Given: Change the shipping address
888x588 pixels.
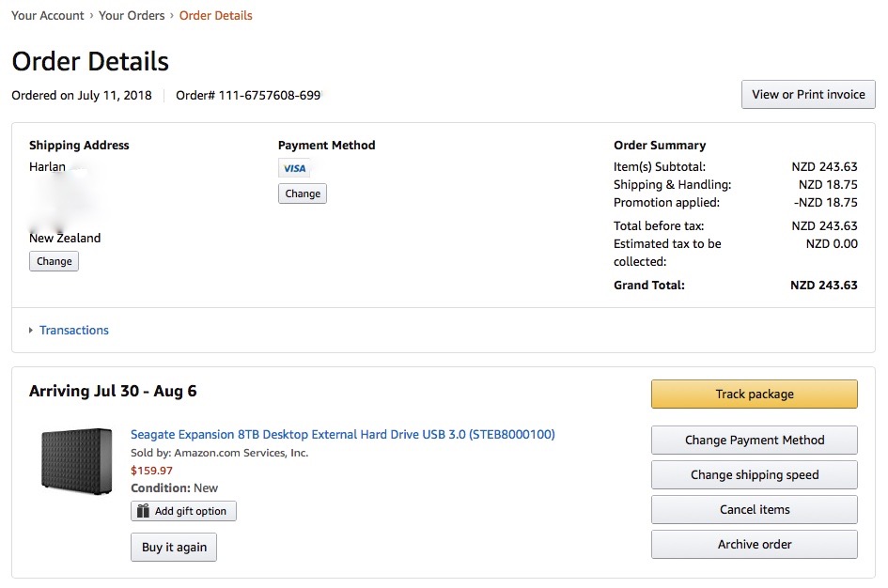Looking at the screenshot, I should [x=54, y=261].
